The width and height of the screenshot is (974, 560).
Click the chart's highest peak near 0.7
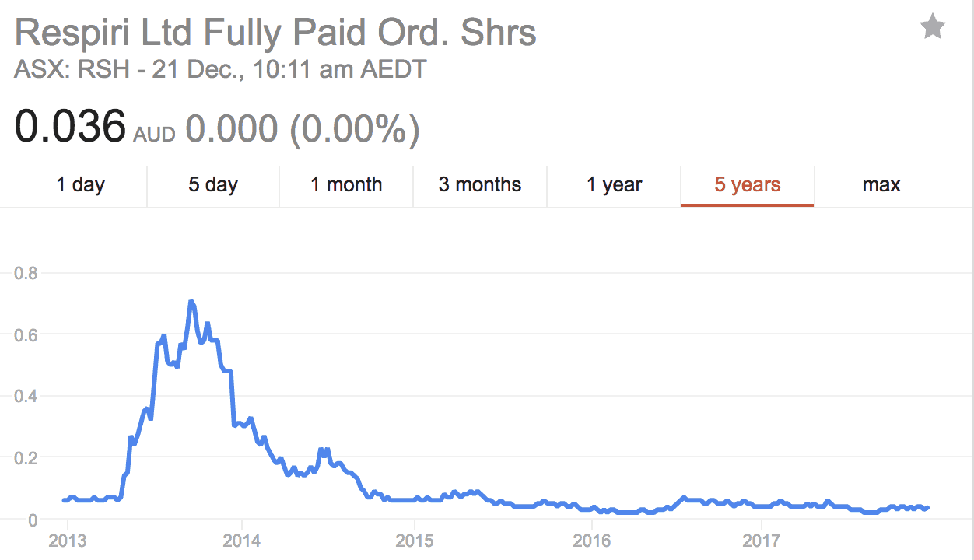point(191,301)
